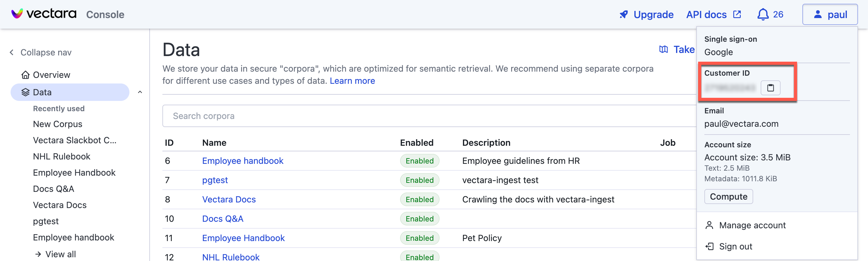Open notifications bell showing 26
Screen dimensions: 868x261
point(763,15)
